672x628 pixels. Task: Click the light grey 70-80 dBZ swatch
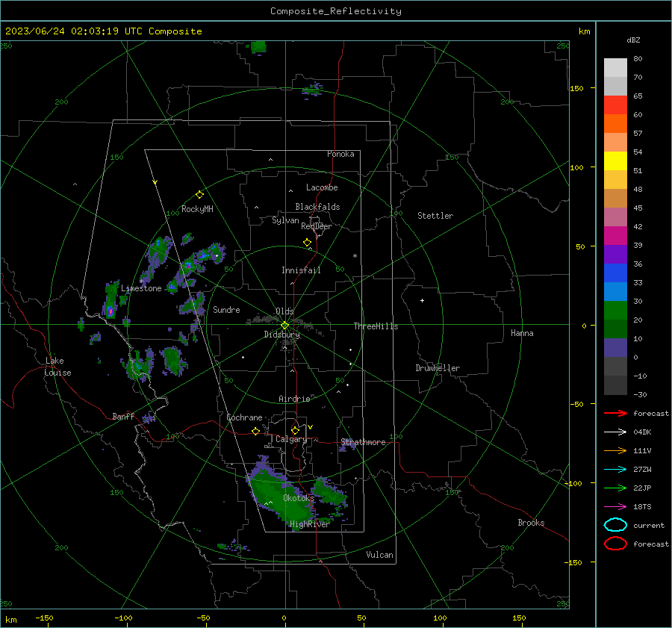pos(615,68)
